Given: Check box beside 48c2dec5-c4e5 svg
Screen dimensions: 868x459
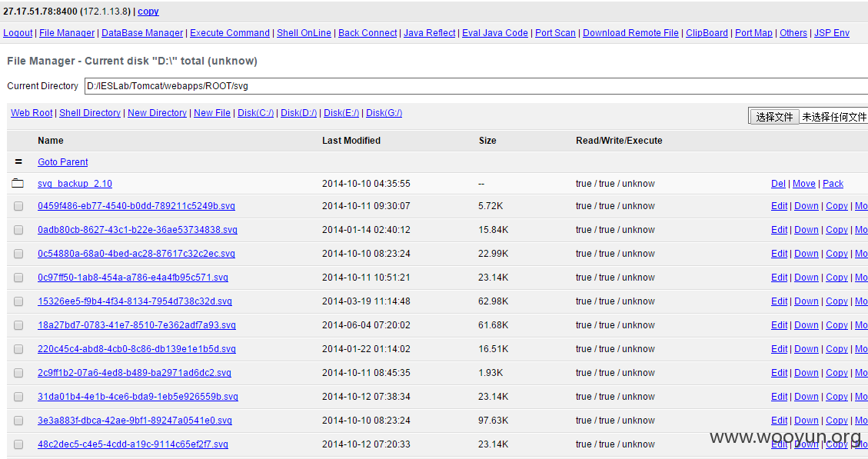Looking at the screenshot, I should point(18,444).
